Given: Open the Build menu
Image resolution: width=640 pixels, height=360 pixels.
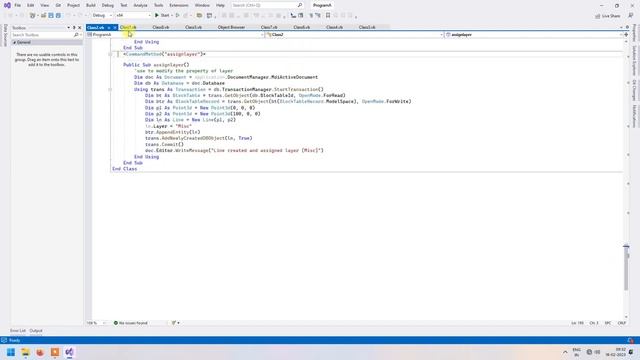Looking at the screenshot, I should pyautogui.click(x=91, y=5).
